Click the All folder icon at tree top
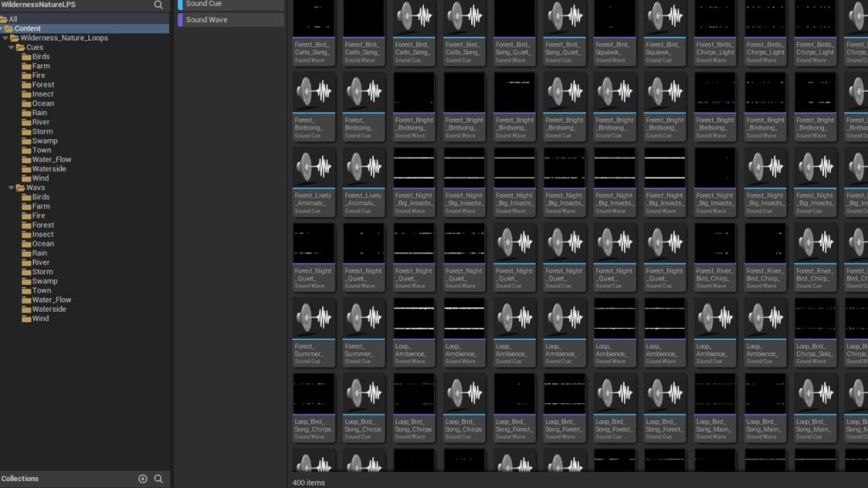This screenshot has height=488, width=868. click(3, 19)
